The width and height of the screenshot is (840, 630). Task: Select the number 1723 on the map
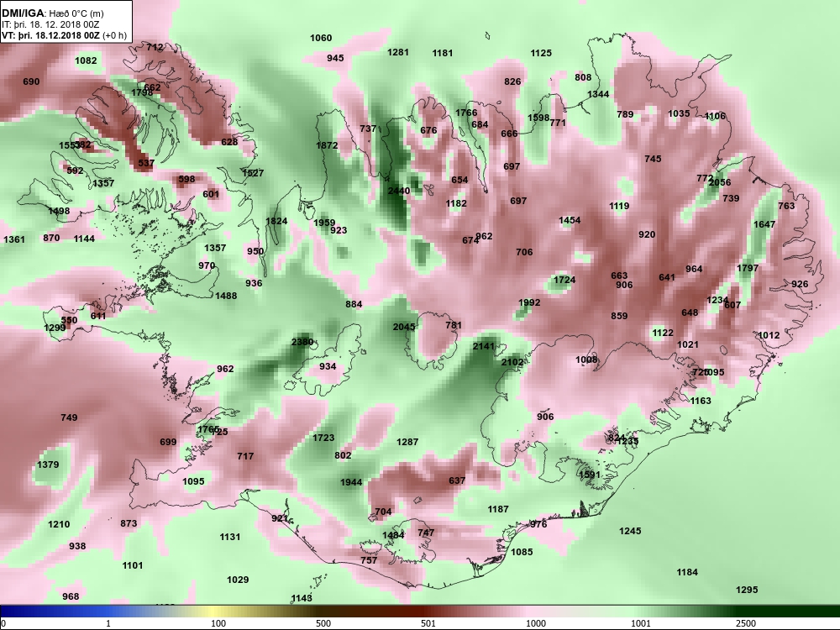tap(323, 438)
